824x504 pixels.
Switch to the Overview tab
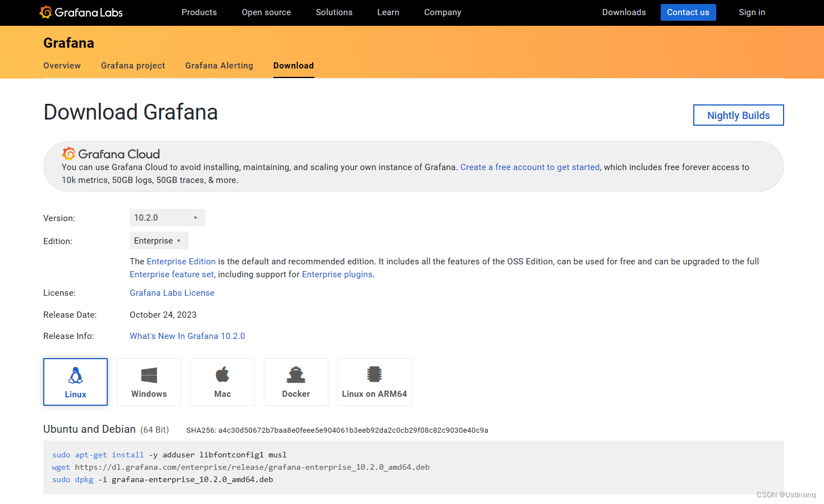click(62, 66)
